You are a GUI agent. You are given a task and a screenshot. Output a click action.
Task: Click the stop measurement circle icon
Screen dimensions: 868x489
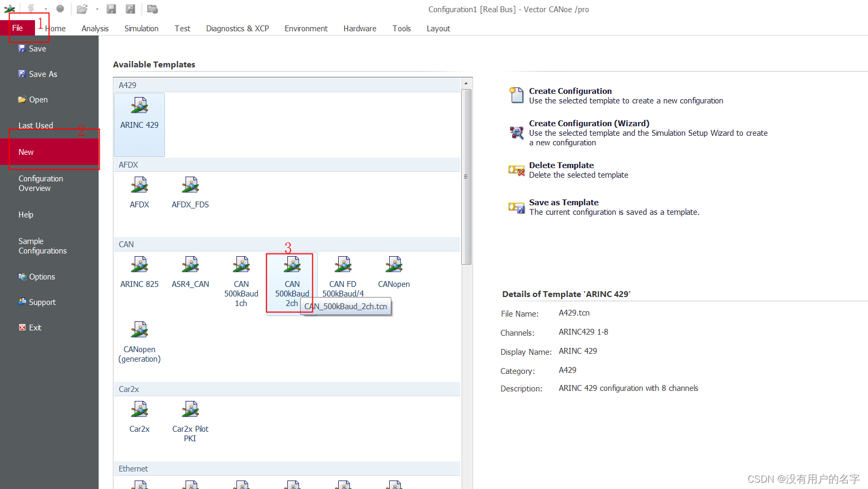[x=60, y=8]
